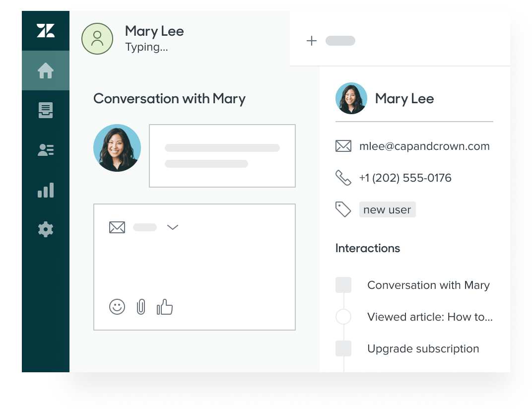This screenshot has width=532, height=409.
Task: Expand the email channel dropdown chevron
Action: tap(172, 227)
